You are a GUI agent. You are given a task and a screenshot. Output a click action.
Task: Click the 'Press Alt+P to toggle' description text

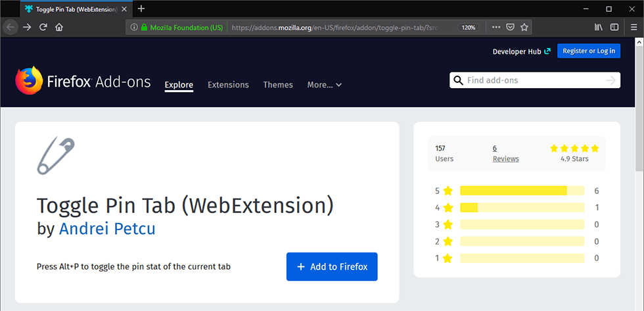tap(133, 267)
